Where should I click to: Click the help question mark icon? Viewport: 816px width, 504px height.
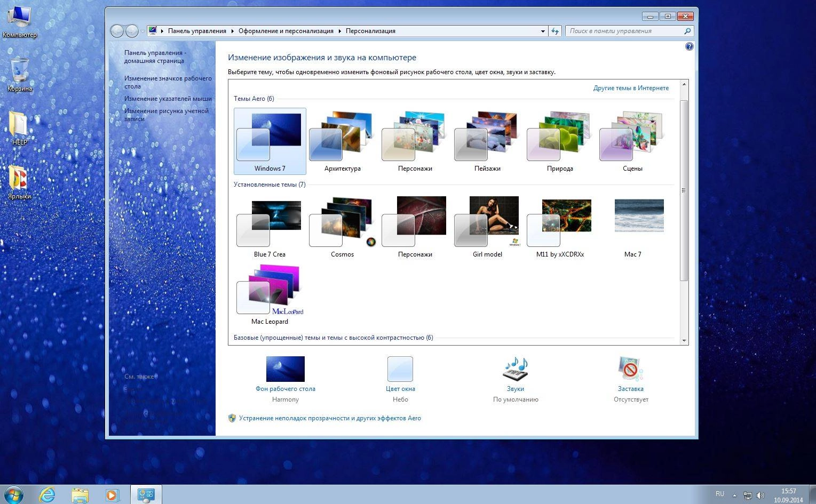coord(689,46)
